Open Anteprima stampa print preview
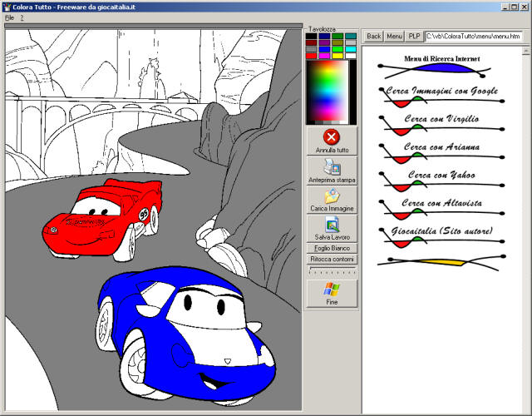The width and height of the screenshot is (532, 416). pos(332,171)
